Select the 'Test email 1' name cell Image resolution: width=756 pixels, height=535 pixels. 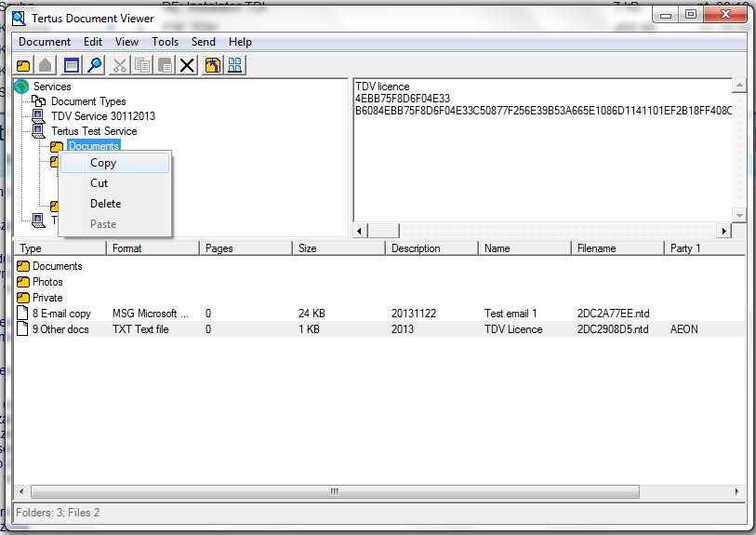coord(511,313)
